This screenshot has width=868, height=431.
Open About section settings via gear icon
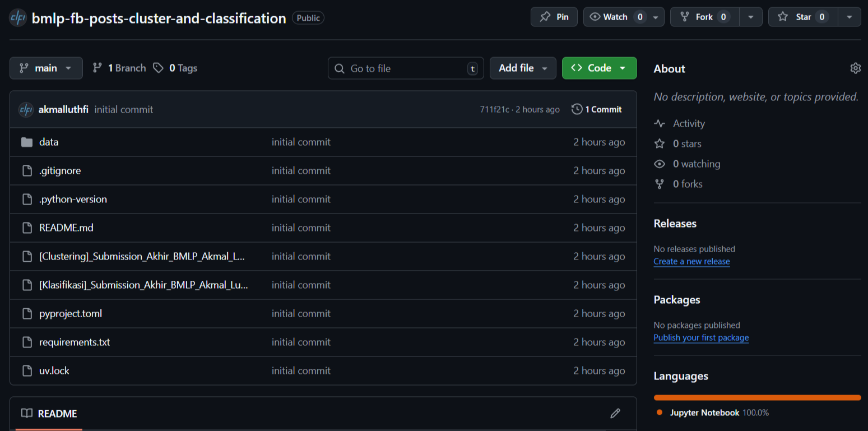tap(855, 68)
